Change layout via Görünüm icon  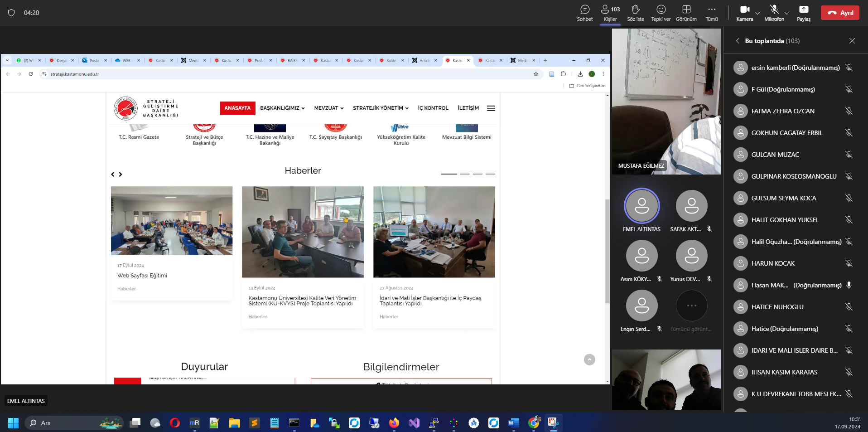click(686, 13)
